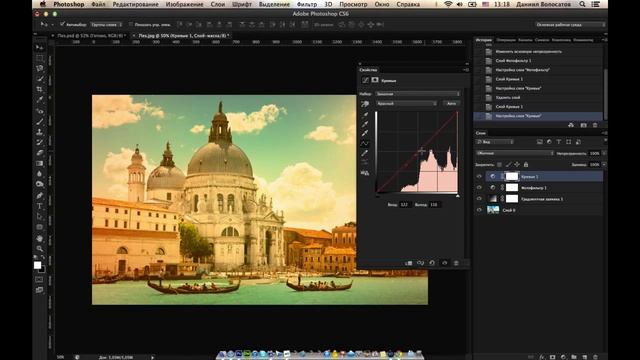Create new snapshot in History panel
The image size is (640, 360).
584,125
